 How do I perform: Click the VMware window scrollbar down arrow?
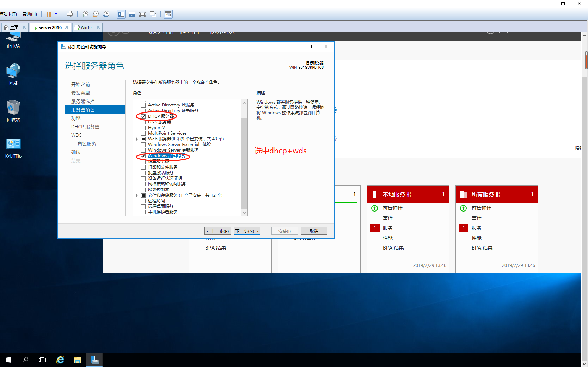coord(584,364)
